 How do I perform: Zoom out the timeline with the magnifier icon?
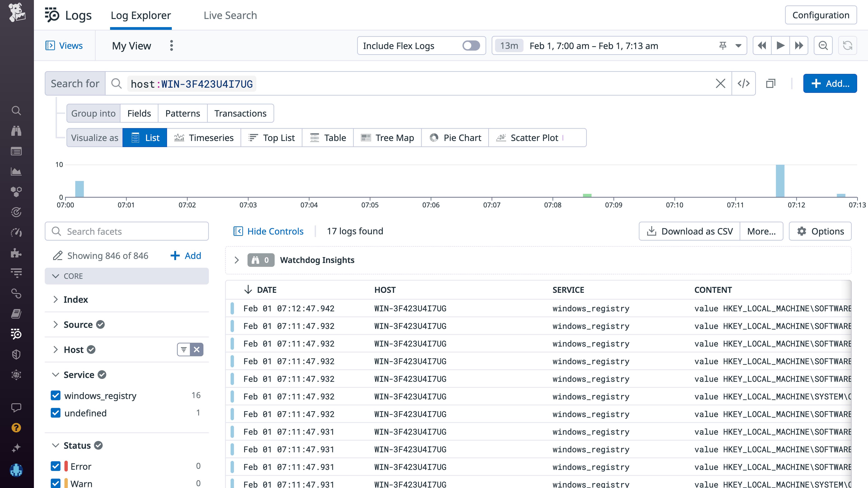(823, 45)
